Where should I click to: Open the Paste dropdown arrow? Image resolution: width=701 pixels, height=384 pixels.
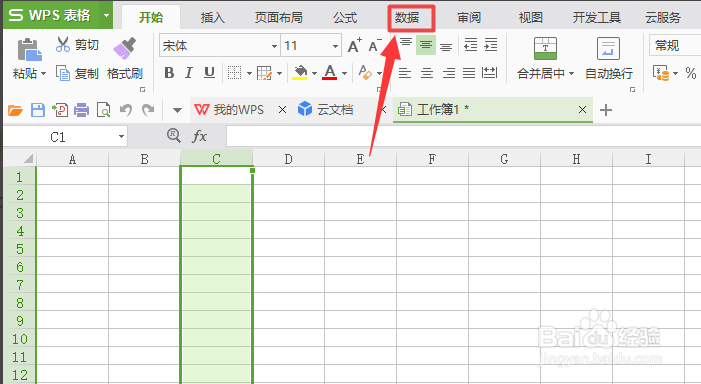tap(43, 73)
